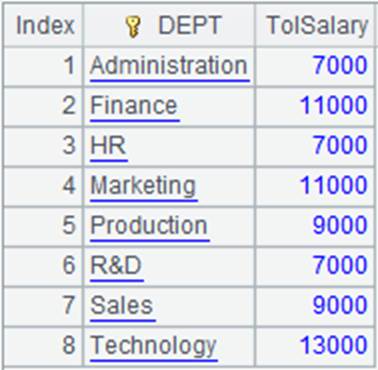378x370 pixels.
Task: Select the TolSalary column header
Action: coord(315,25)
